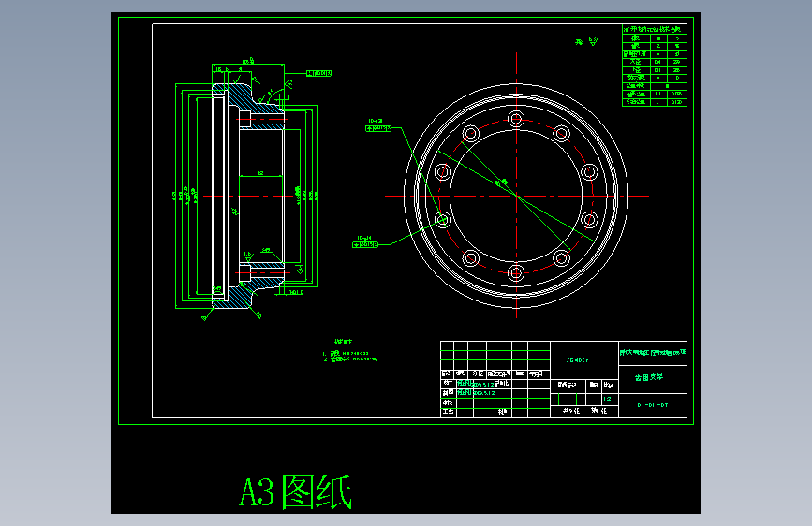Screen dimensions: 812x526
Task: Select the material name text in the title block center
Action: [577, 360]
